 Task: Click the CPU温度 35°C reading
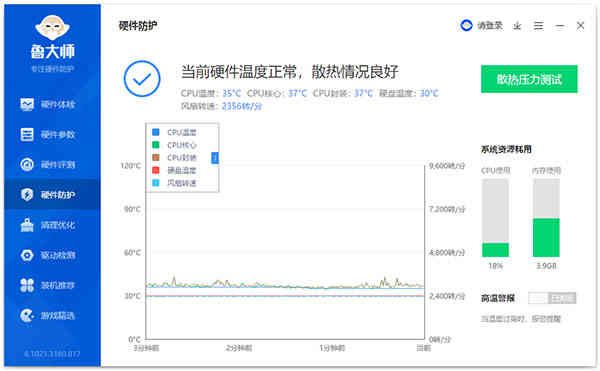[x=211, y=93]
